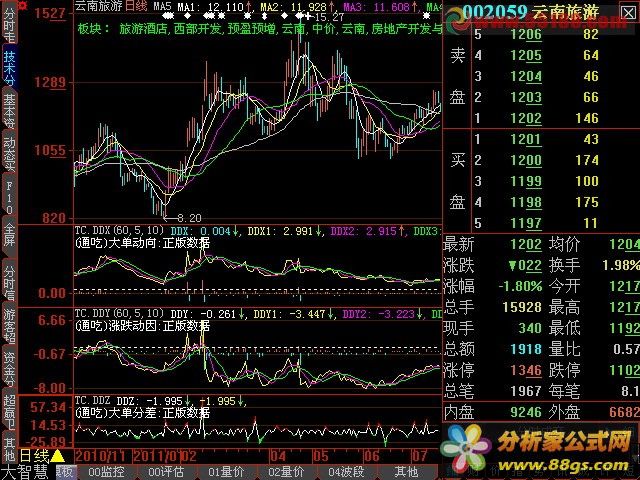Expand the 日线 period yellow triangle

(58, 456)
